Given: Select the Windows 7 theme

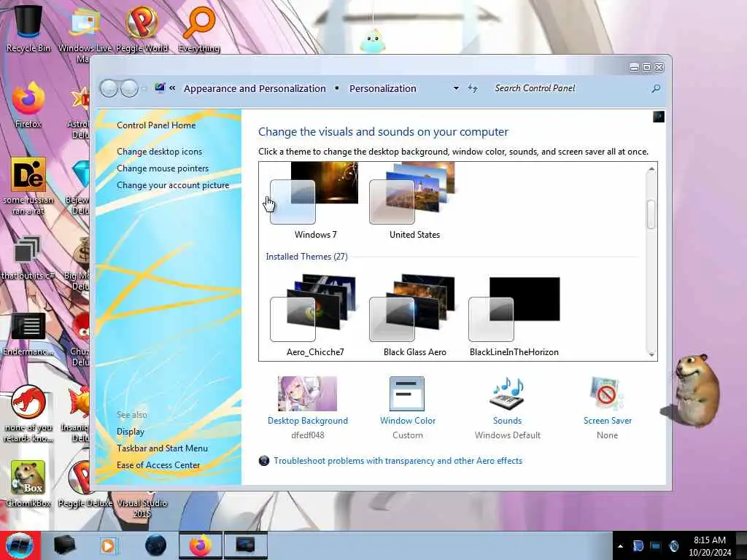Looking at the screenshot, I should pyautogui.click(x=314, y=201).
